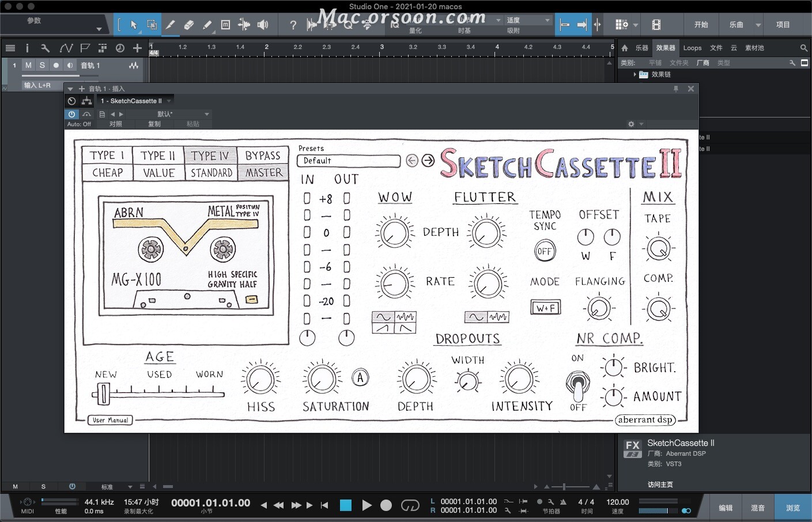
Task: Select the Eraser tool
Action: pyautogui.click(x=188, y=25)
